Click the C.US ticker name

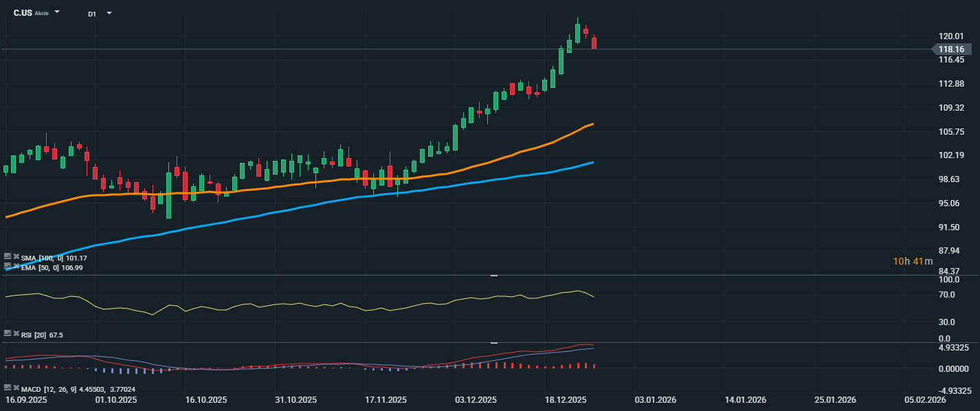pyautogui.click(x=22, y=13)
